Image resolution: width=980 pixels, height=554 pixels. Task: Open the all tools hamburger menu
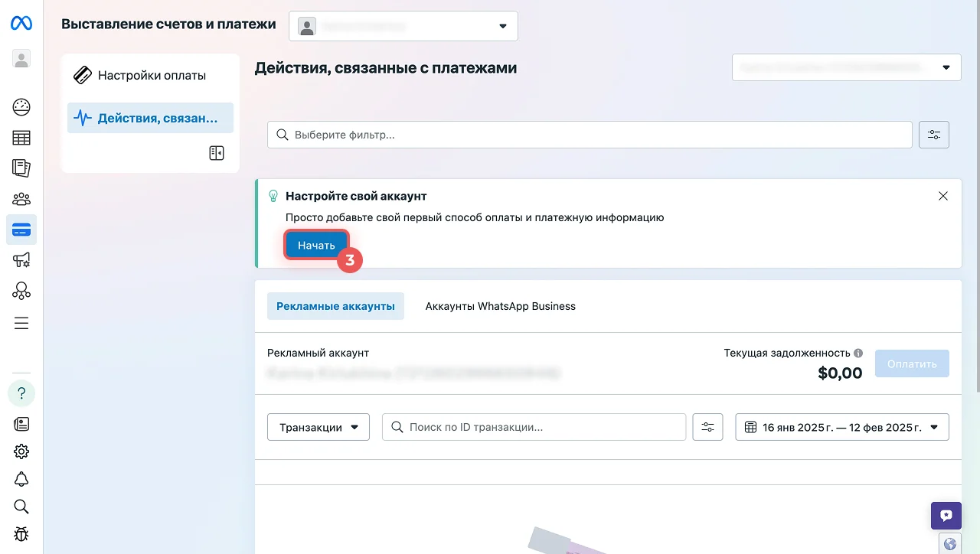[x=21, y=323]
